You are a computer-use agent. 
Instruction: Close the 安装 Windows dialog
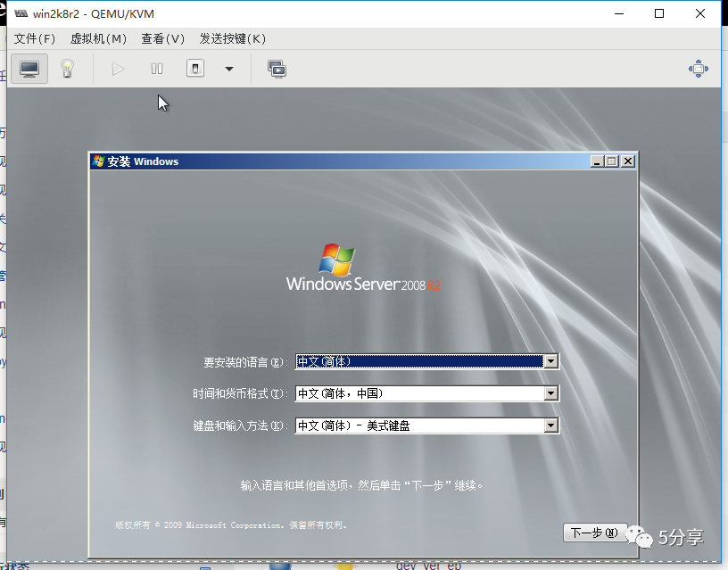(x=628, y=161)
